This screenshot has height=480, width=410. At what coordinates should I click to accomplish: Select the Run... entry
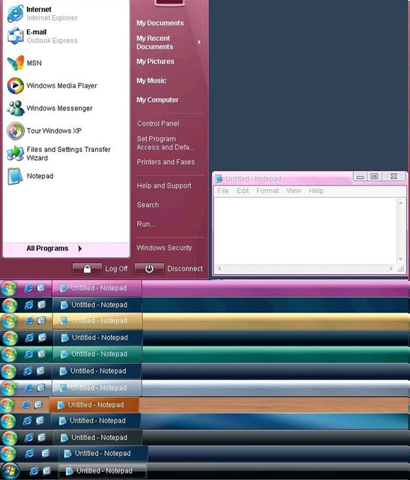point(146,224)
